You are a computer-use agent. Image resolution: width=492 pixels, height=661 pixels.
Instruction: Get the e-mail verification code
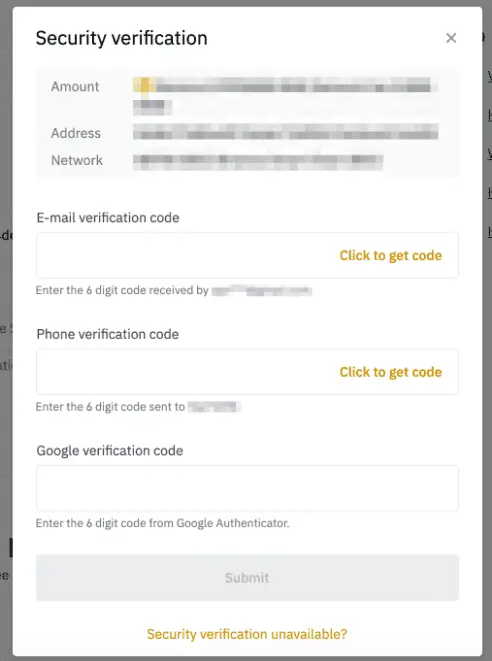[x=390, y=255]
